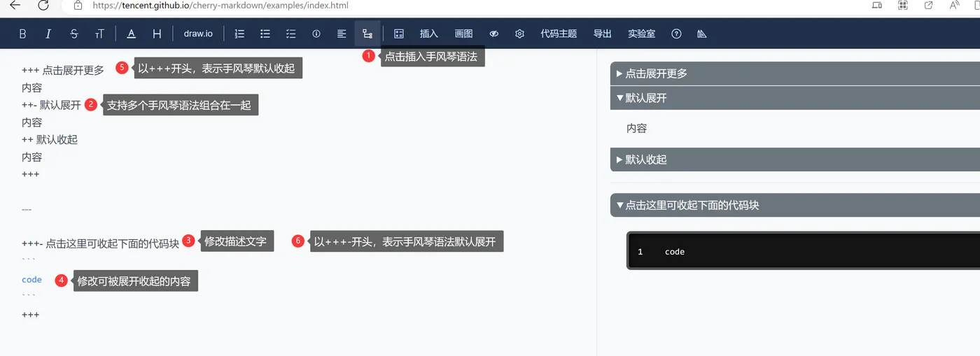This screenshot has height=356, width=980.
Task: Insert an info panel with the circled-i icon
Action: 316,34
